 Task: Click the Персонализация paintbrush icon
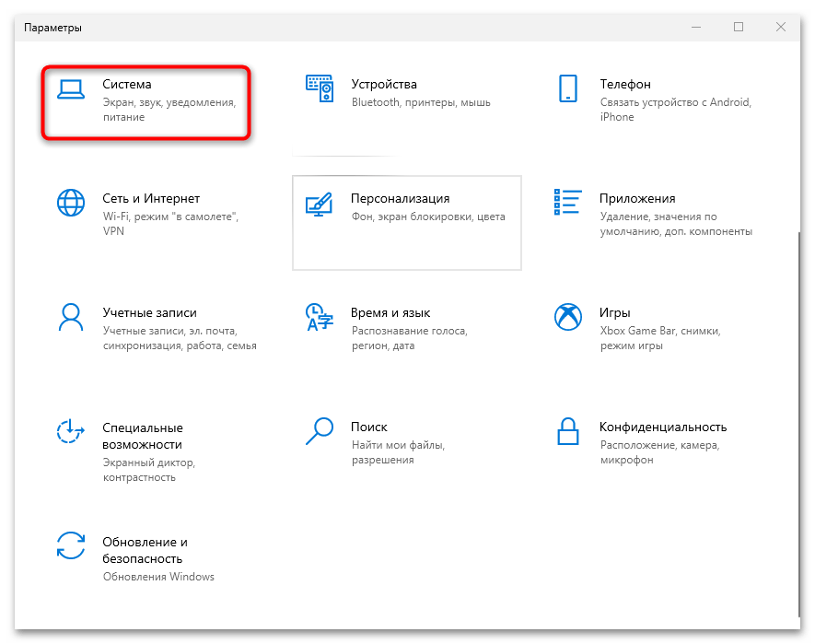pyautogui.click(x=320, y=204)
